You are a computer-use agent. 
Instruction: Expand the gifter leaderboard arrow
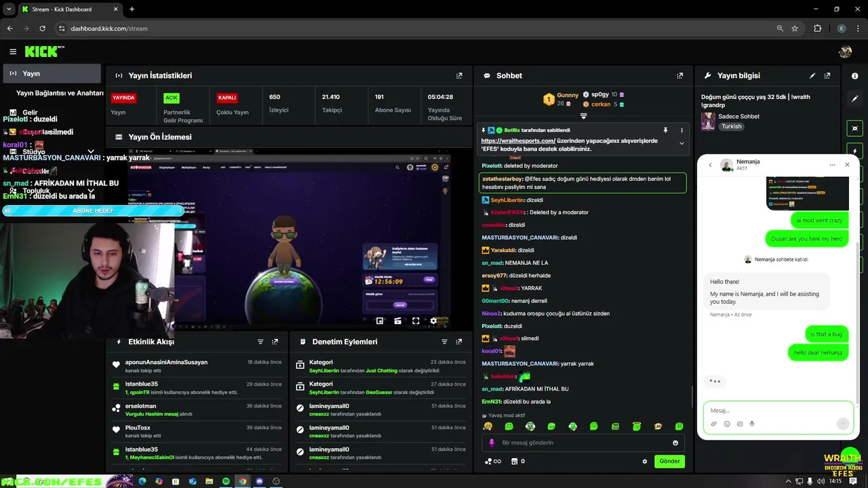[x=583, y=116]
